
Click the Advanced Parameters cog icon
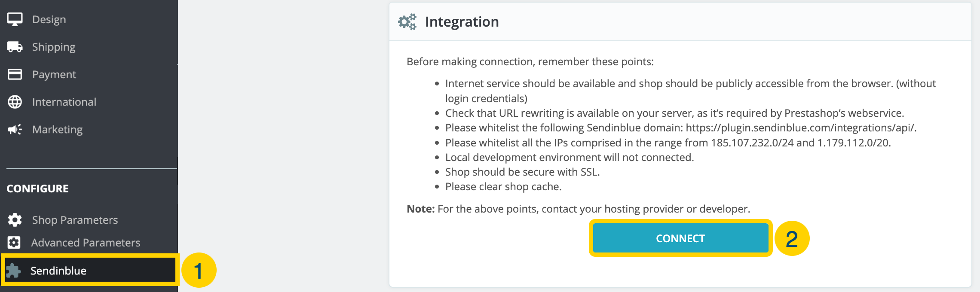[x=14, y=243]
